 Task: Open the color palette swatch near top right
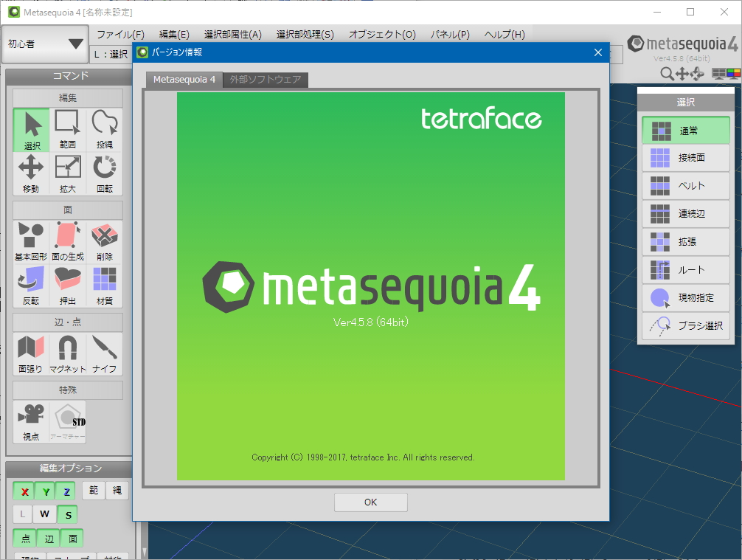pos(733,74)
